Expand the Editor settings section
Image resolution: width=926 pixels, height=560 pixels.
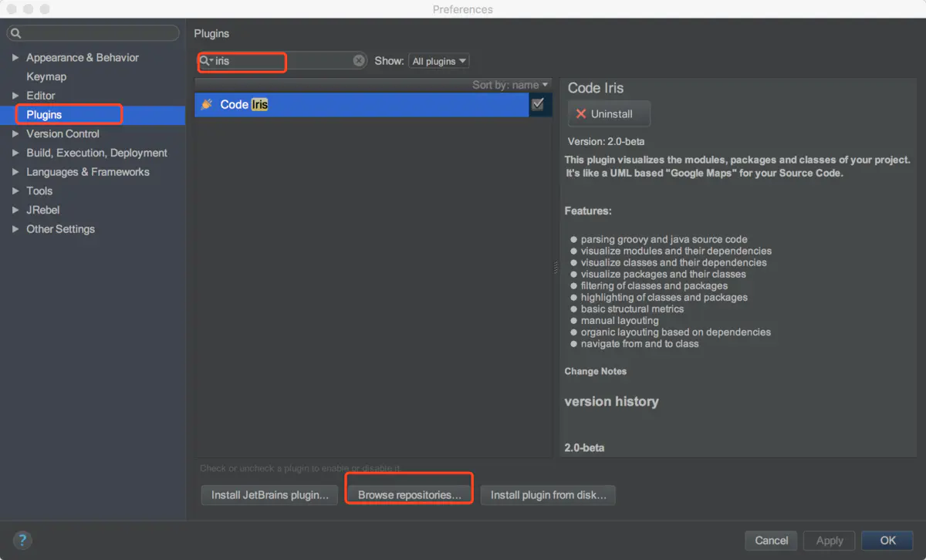(15, 96)
